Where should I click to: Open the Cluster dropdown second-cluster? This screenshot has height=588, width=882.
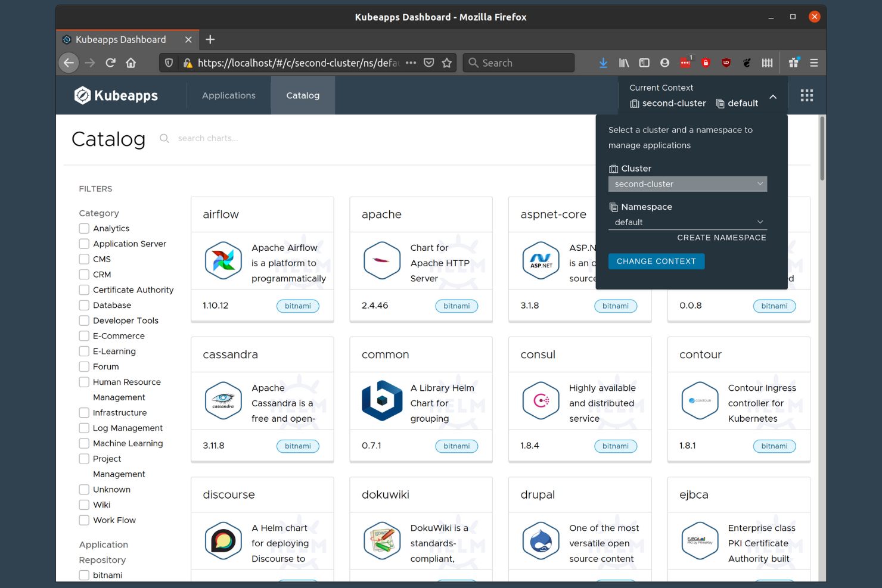(688, 184)
